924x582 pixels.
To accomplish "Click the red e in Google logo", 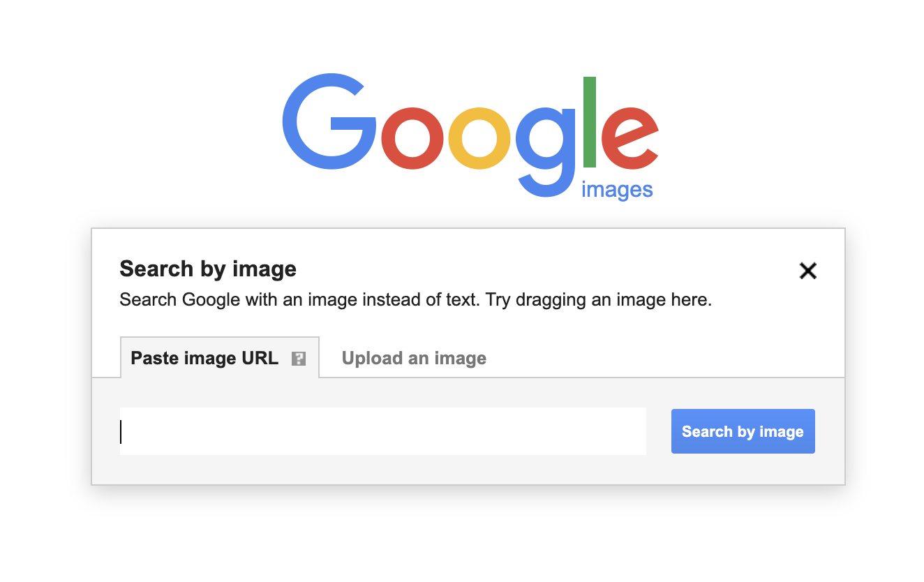I will tap(630, 138).
